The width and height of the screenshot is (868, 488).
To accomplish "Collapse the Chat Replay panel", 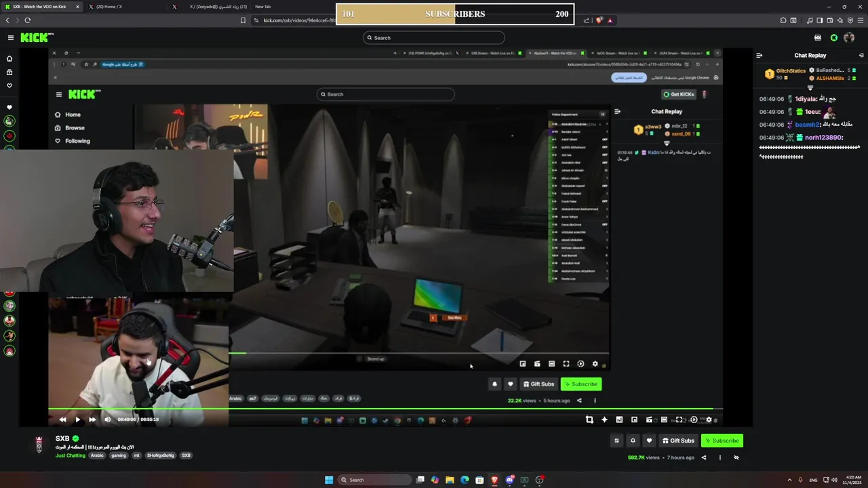I will [759, 56].
